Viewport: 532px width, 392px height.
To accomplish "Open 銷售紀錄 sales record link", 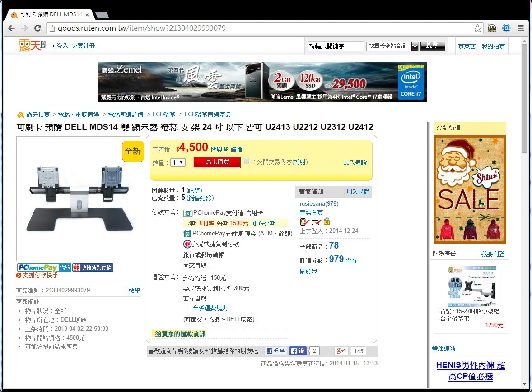I will click(201, 198).
